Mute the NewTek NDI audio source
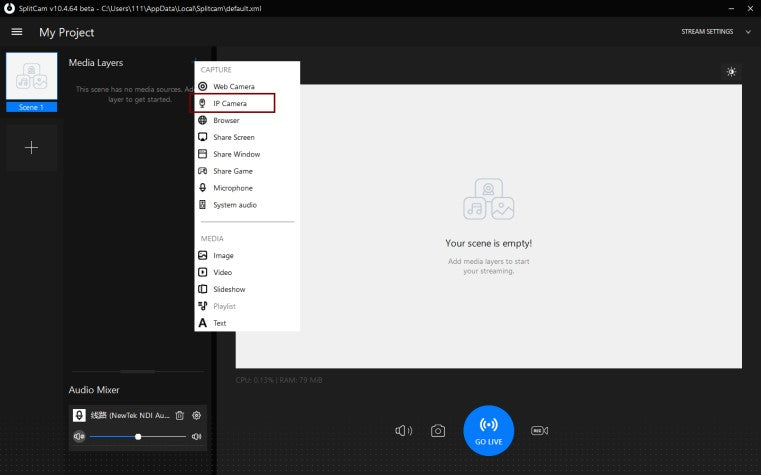This screenshot has height=475, width=761. pyautogui.click(x=79, y=437)
